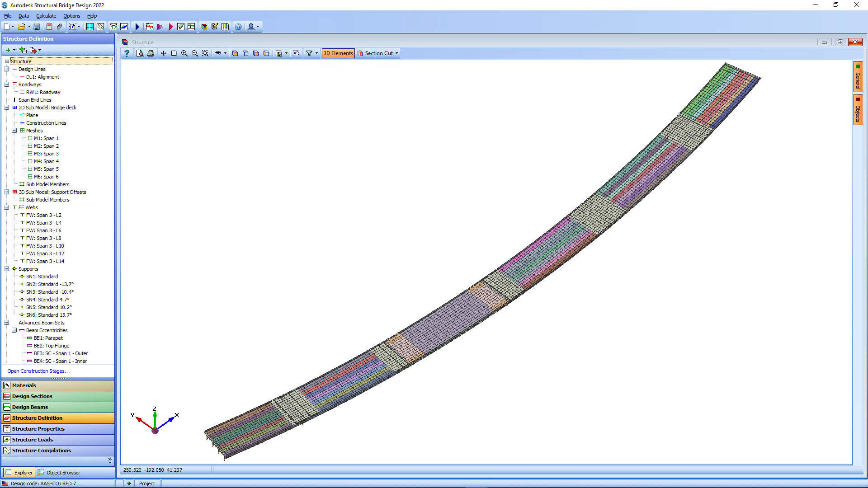
Task: Click the Zoom In magnifier icon
Action: coord(184,53)
